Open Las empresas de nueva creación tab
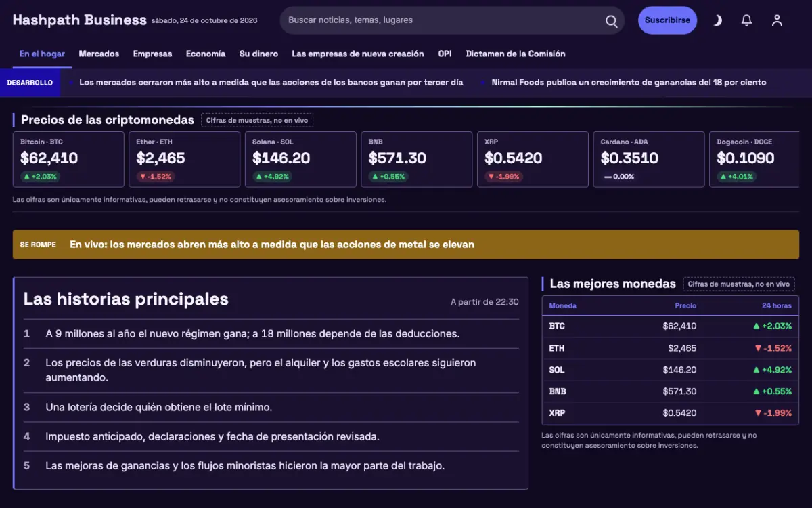 tap(358, 54)
